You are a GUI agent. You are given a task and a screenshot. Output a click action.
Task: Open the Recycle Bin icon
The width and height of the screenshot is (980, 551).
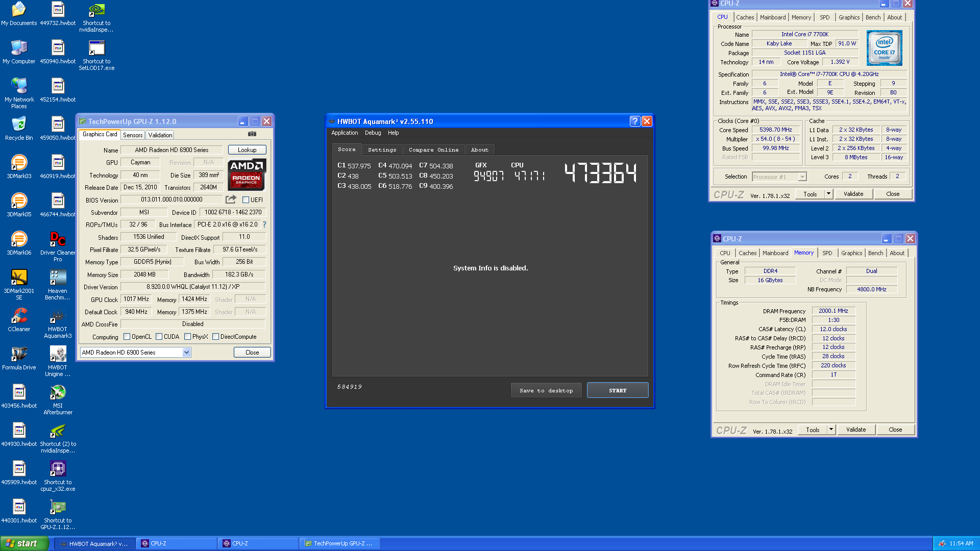click(19, 129)
